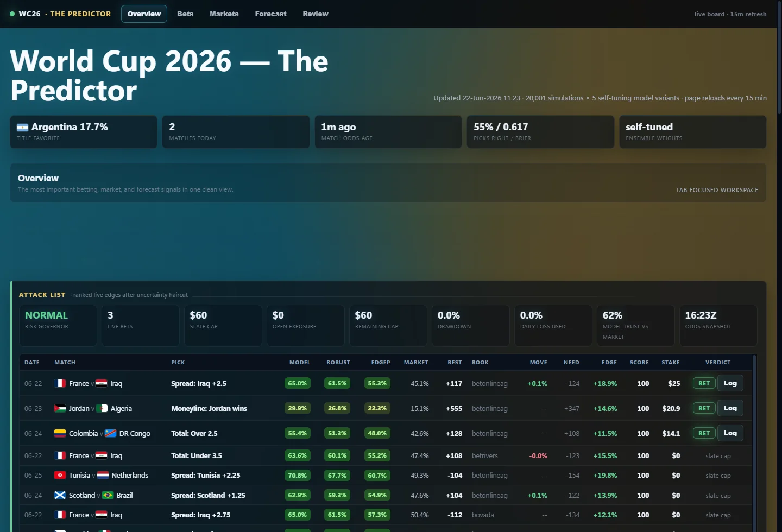
Task: Click Spread: Scotland +1.25 pick
Action: pyautogui.click(x=208, y=496)
